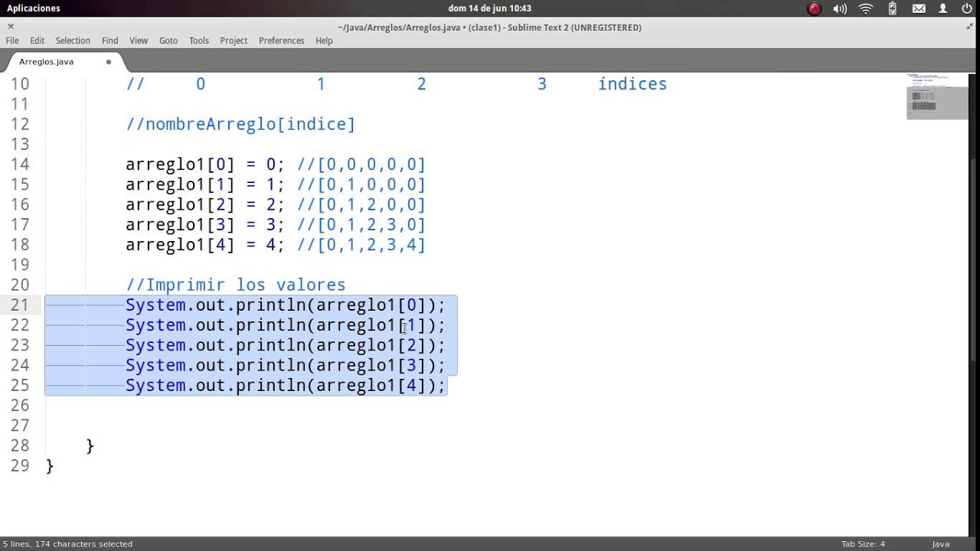Click the '5 lines, 174 characters selected' status
This screenshot has height=551, width=980.
pos(67,544)
